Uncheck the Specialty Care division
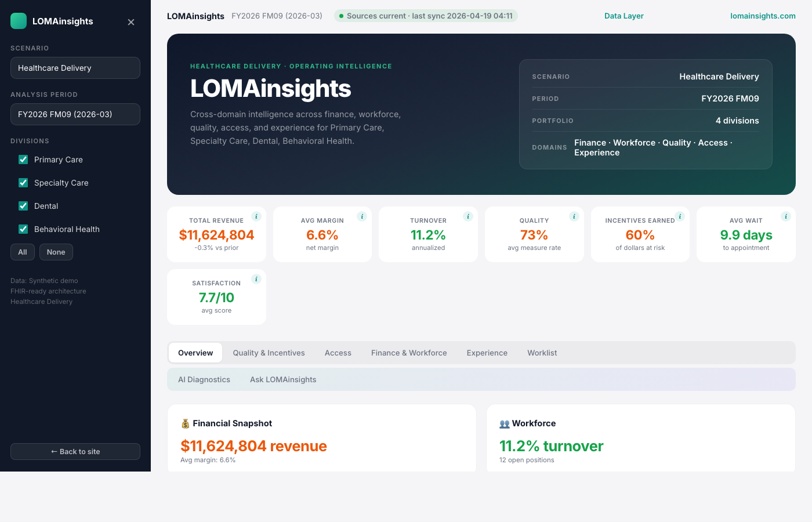The height and width of the screenshot is (522, 812). 23,183
